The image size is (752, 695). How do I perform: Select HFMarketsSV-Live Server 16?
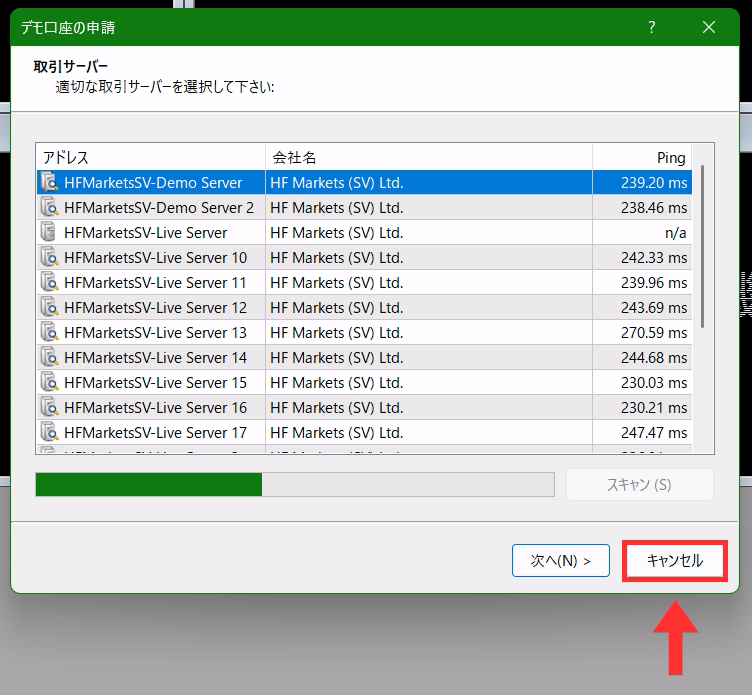[x=155, y=408]
